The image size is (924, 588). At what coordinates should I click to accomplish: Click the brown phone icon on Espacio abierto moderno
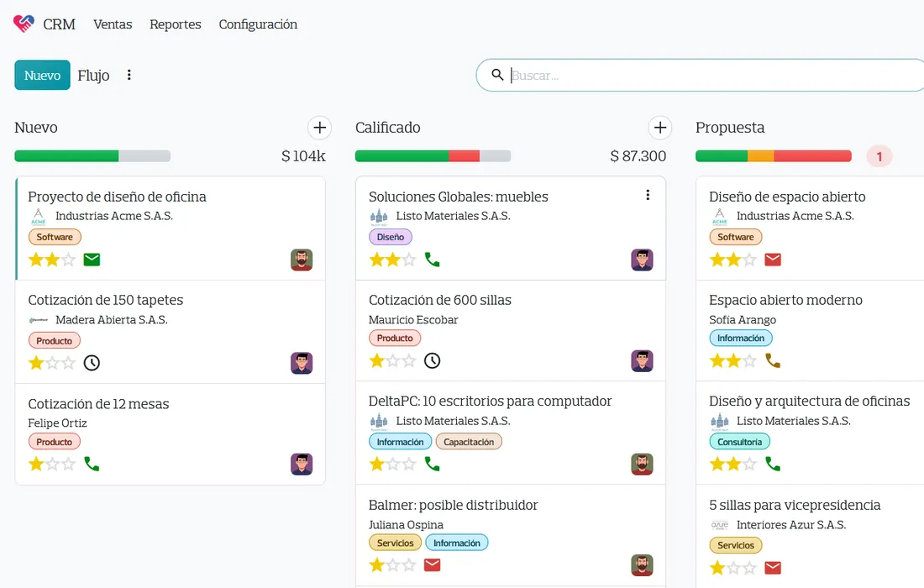(773, 360)
